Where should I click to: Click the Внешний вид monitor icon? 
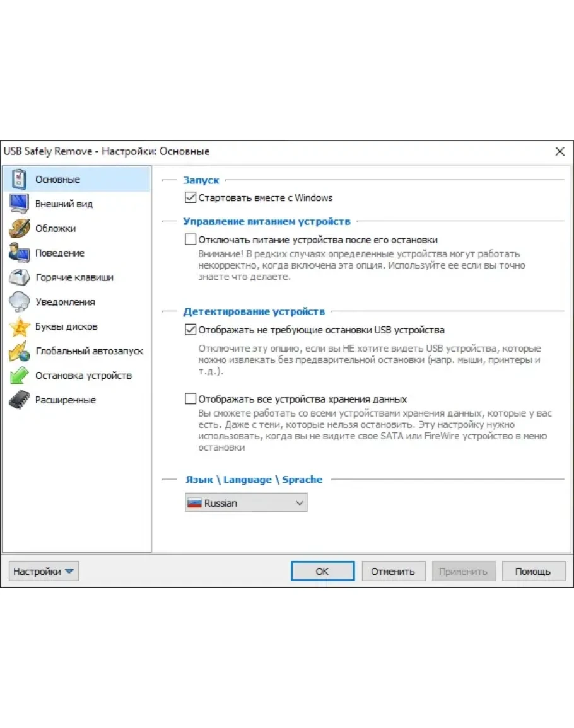[20, 204]
